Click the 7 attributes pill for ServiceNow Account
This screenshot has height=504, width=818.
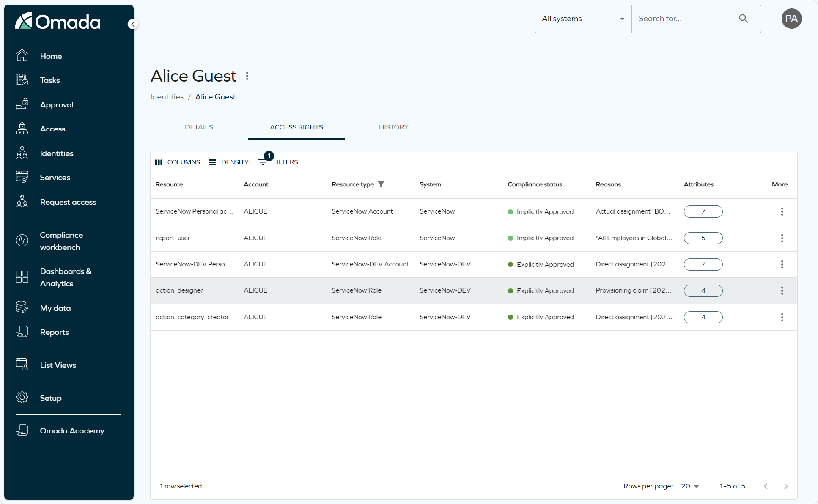pos(703,211)
